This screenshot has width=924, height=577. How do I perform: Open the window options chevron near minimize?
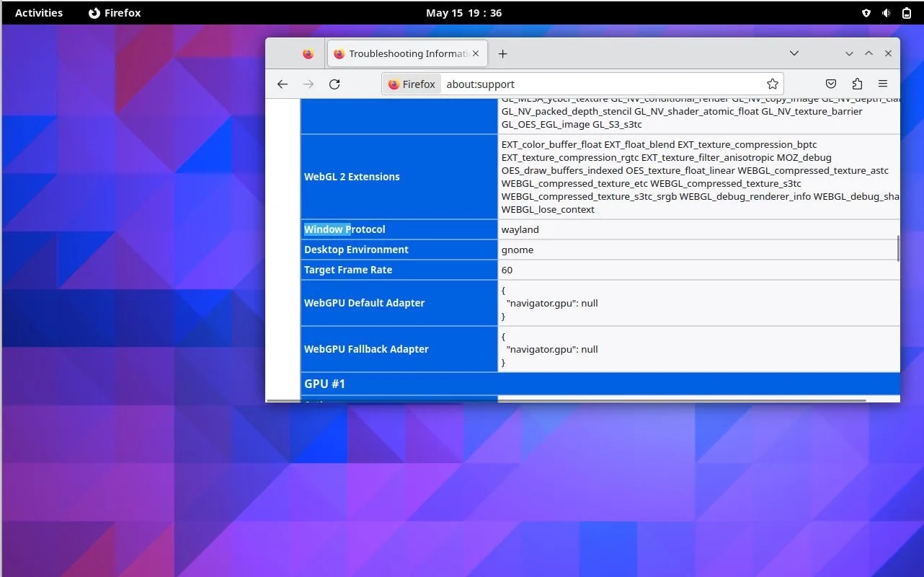pyautogui.click(x=849, y=53)
